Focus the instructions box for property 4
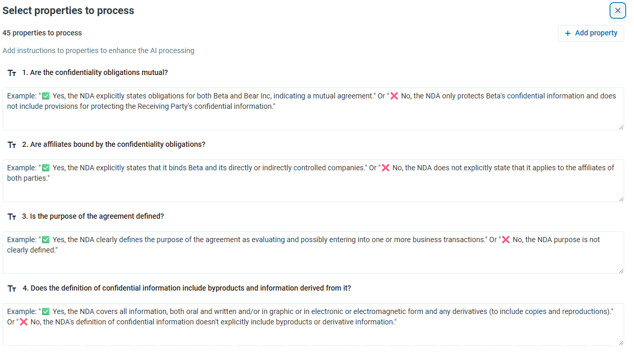 point(313,324)
